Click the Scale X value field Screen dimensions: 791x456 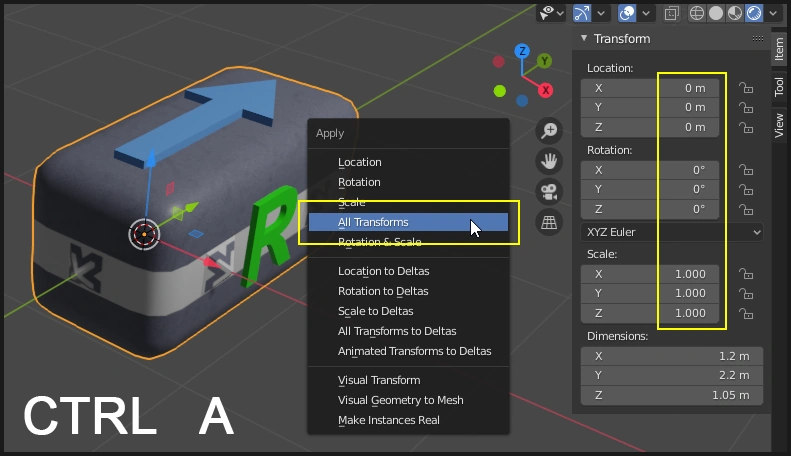tap(650, 274)
